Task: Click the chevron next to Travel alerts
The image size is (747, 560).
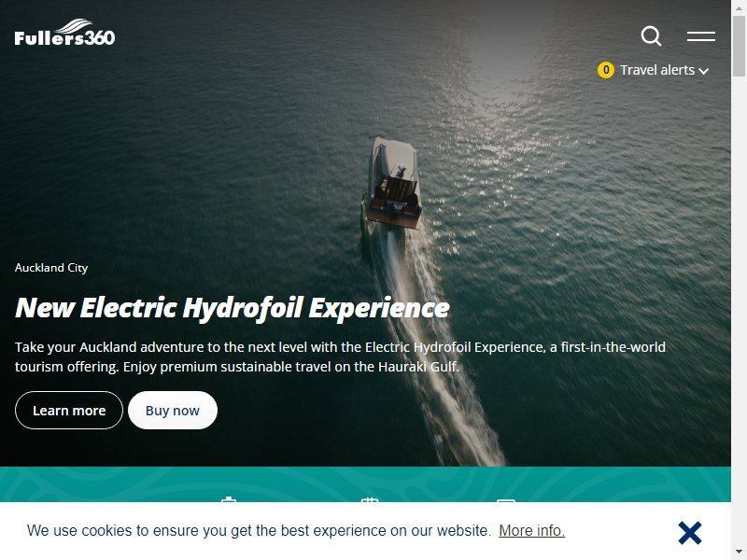Action: [704, 72]
